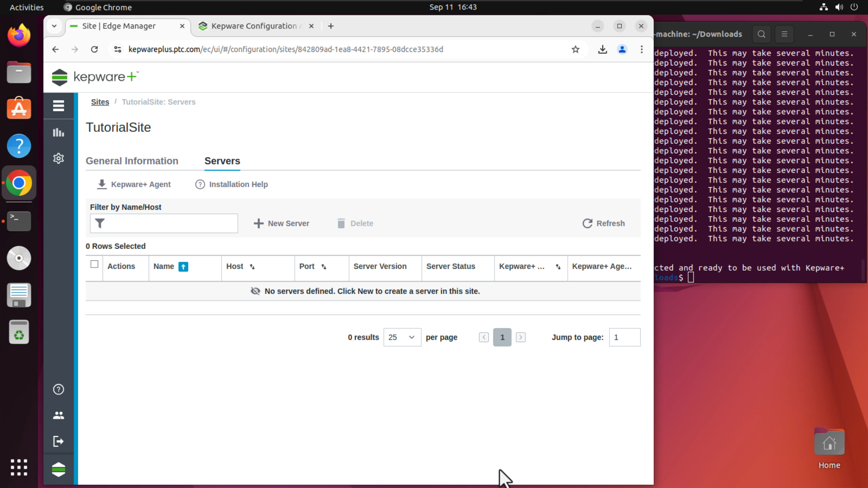Show Applications grid in the dock
Screen dimensions: 868x488
(x=19, y=467)
